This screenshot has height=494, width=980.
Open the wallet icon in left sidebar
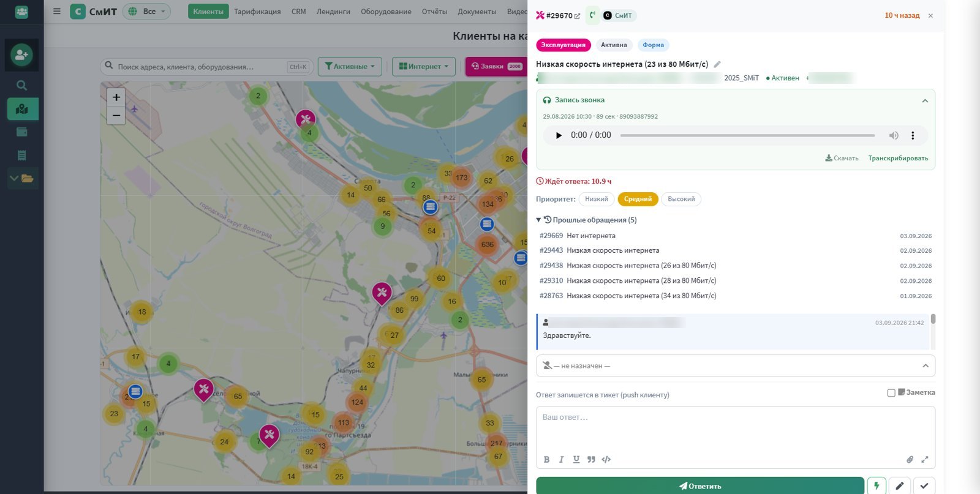tap(22, 132)
